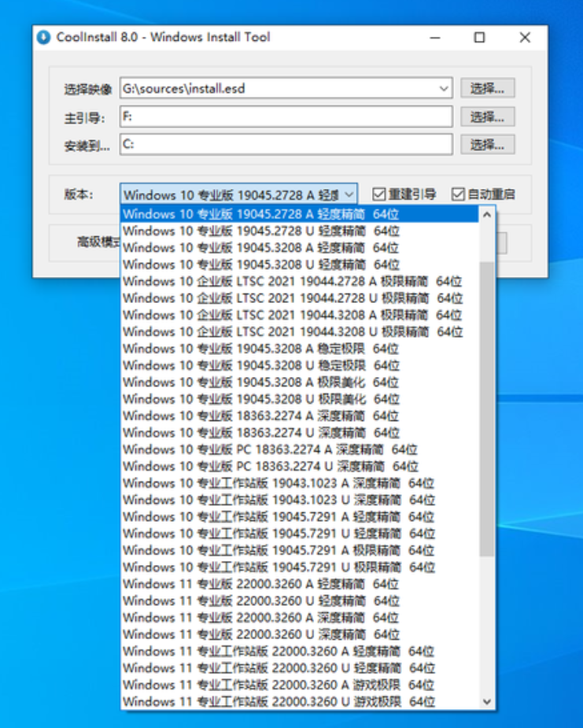Choose 专业工作站版 19045.7291 U 极限精简
The image size is (583, 728).
pyautogui.click(x=300, y=567)
